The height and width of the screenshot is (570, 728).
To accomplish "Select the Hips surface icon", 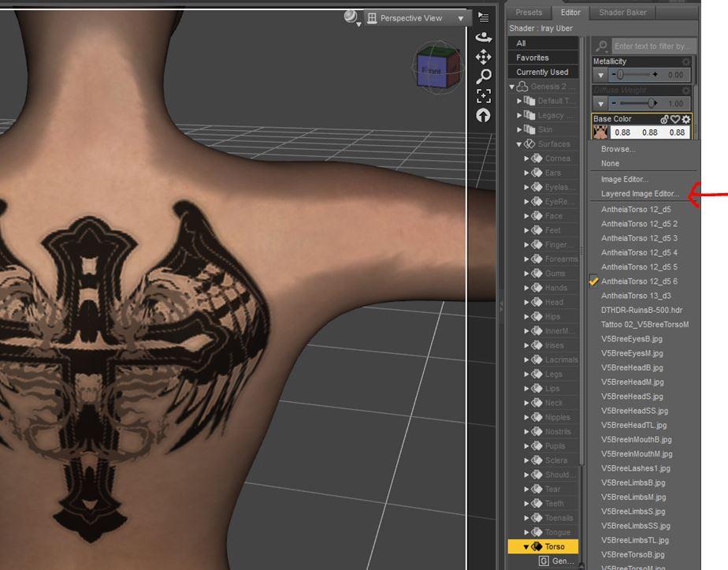I will point(537,317).
